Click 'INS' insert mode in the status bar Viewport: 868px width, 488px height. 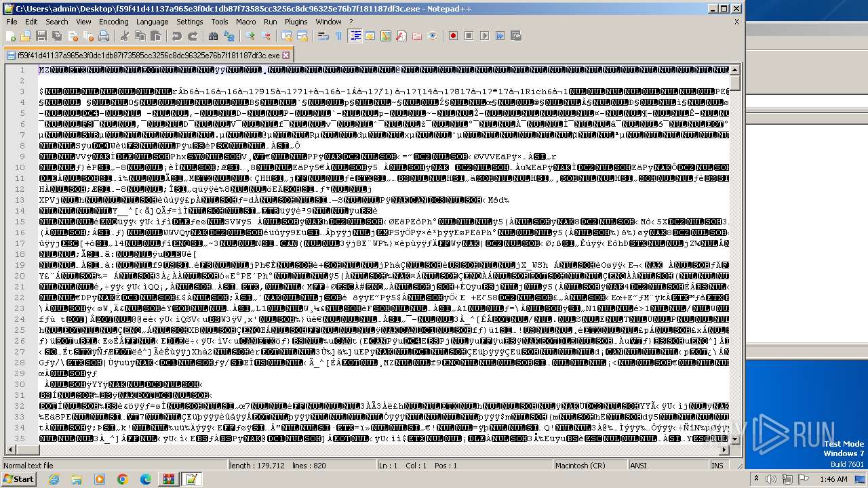[717, 466]
